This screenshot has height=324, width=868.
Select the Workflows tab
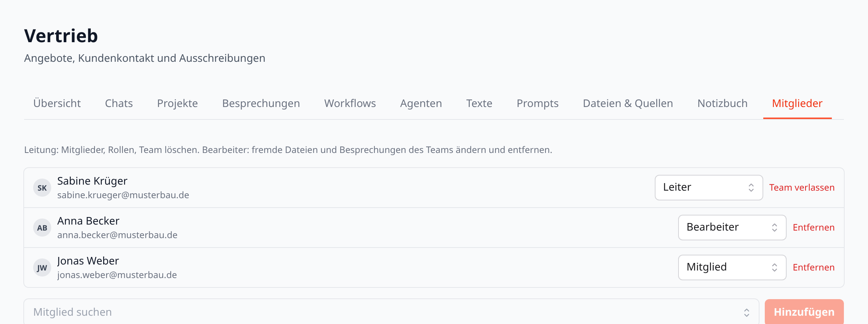coord(350,103)
